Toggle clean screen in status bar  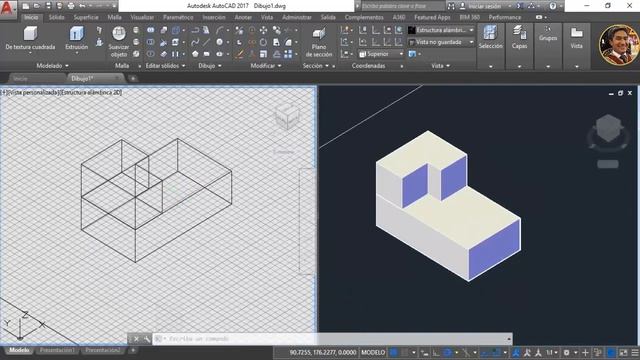coord(623,352)
